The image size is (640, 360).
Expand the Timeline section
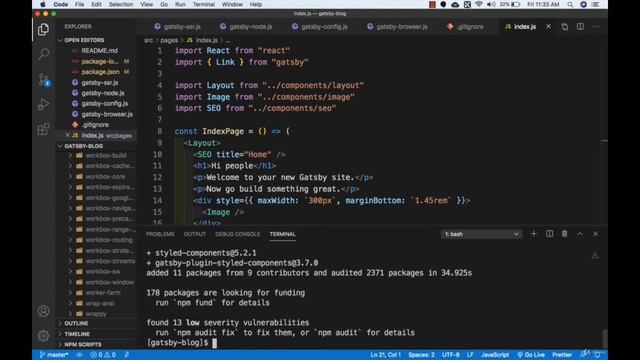pos(76,333)
